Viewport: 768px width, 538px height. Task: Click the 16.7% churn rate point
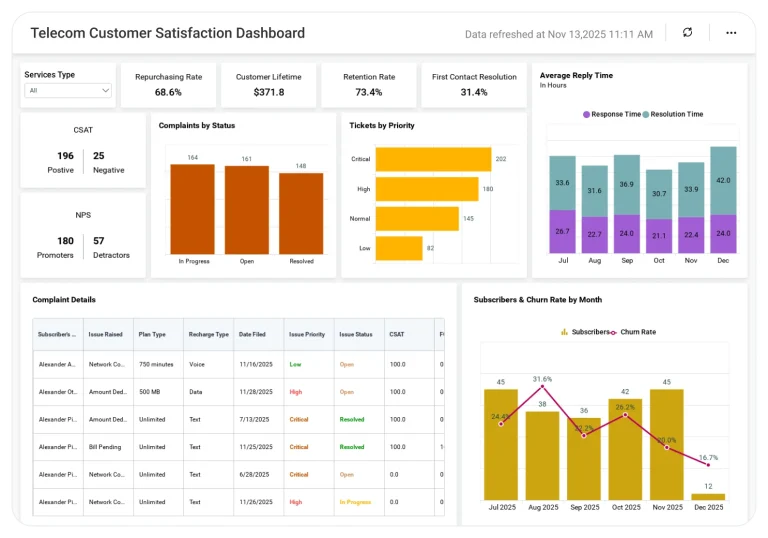[708, 465]
